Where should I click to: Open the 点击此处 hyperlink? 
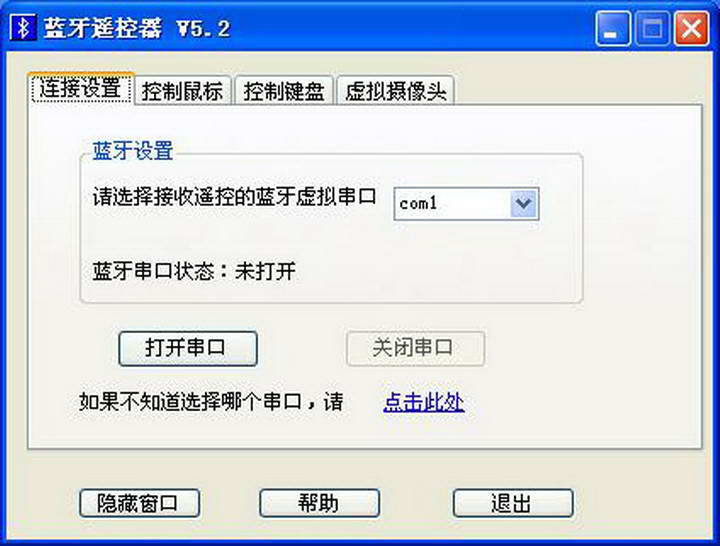coord(423,402)
